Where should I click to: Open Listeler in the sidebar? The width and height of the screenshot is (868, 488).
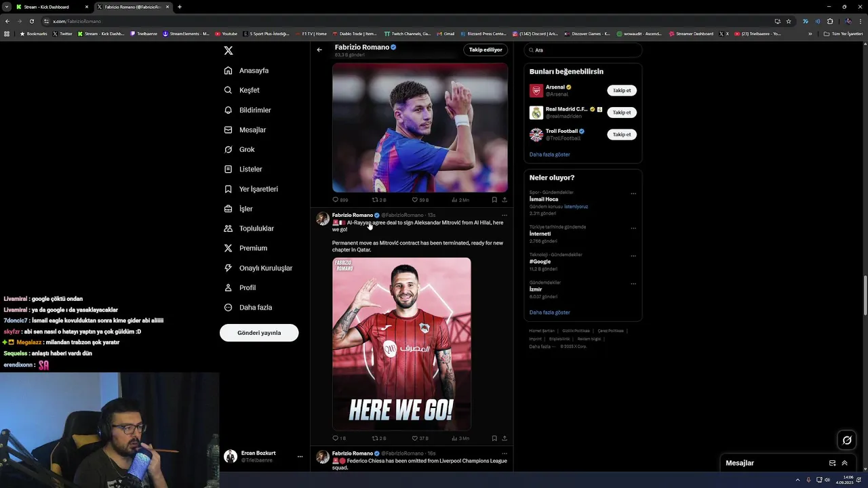pos(243,169)
